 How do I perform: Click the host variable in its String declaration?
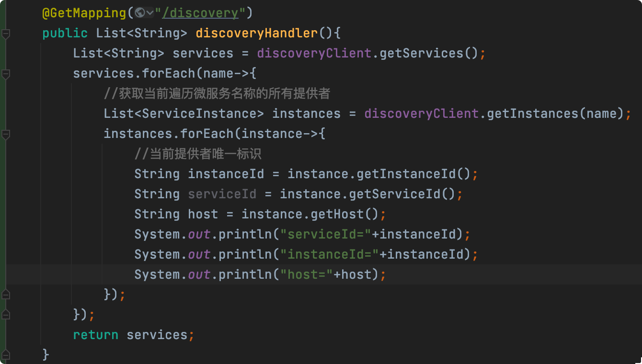[203, 214]
